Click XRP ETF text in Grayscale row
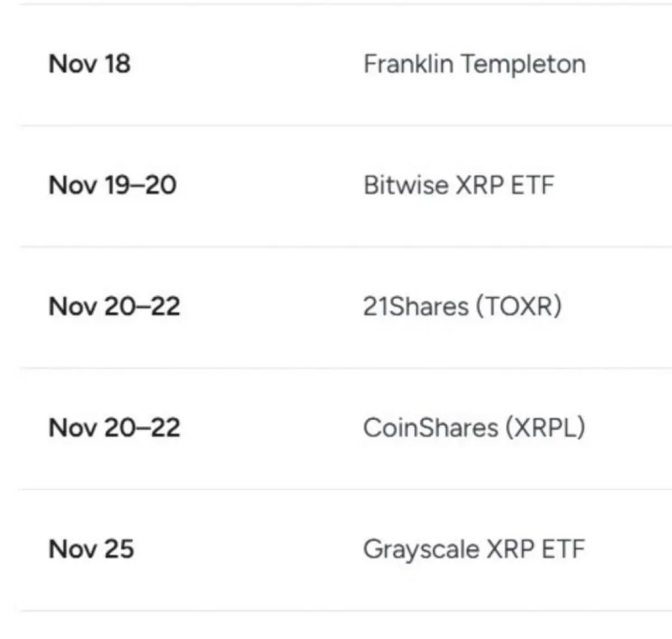 point(536,549)
